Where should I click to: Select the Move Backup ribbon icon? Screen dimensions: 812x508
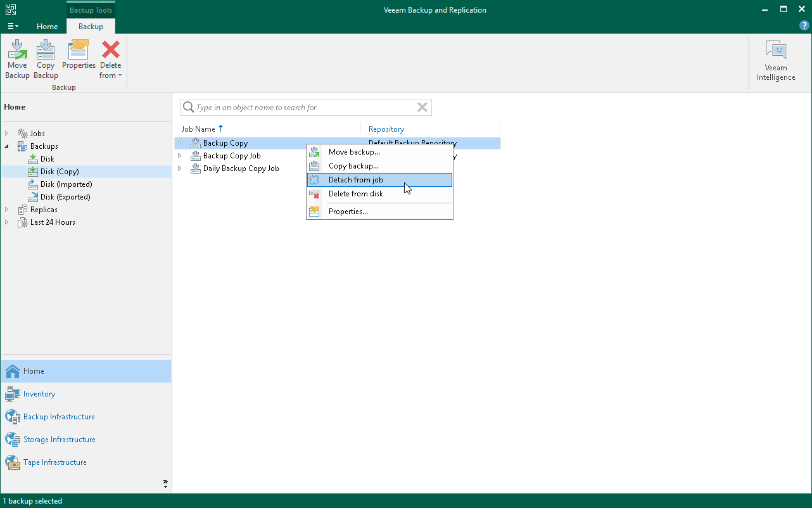pyautogui.click(x=17, y=57)
